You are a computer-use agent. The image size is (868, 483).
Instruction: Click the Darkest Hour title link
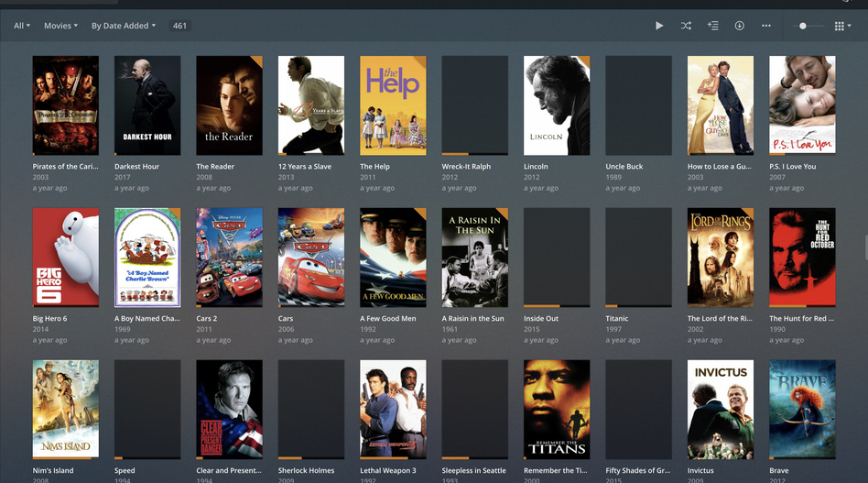[x=136, y=166]
